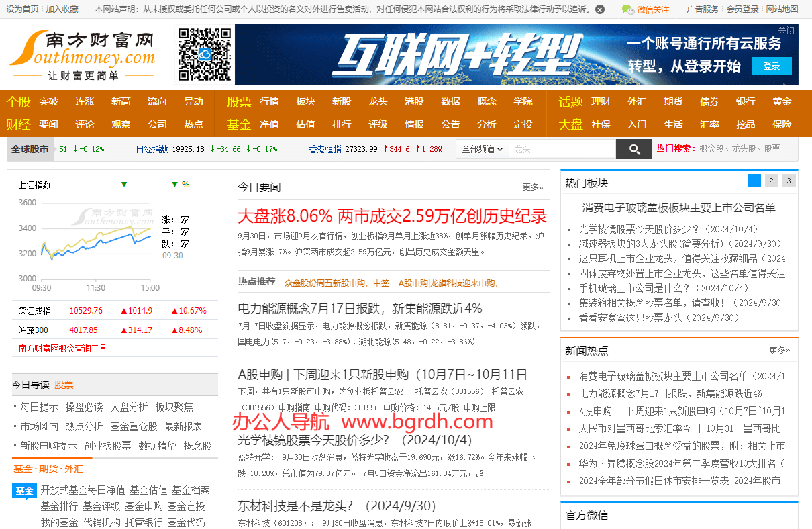
Task: Click the 登录 button in banner
Action: 772,66
